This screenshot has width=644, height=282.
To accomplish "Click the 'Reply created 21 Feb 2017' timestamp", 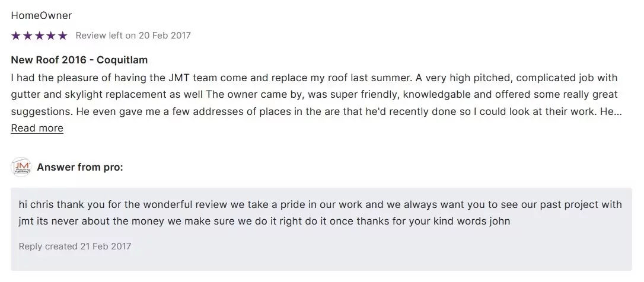I will pyautogui.click(x=75, y=246).
